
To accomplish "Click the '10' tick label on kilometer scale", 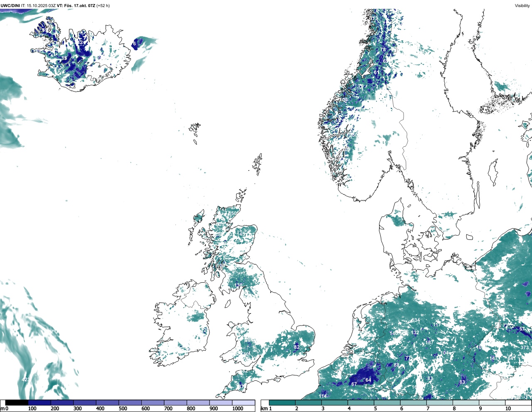I will tap(507, 409).
